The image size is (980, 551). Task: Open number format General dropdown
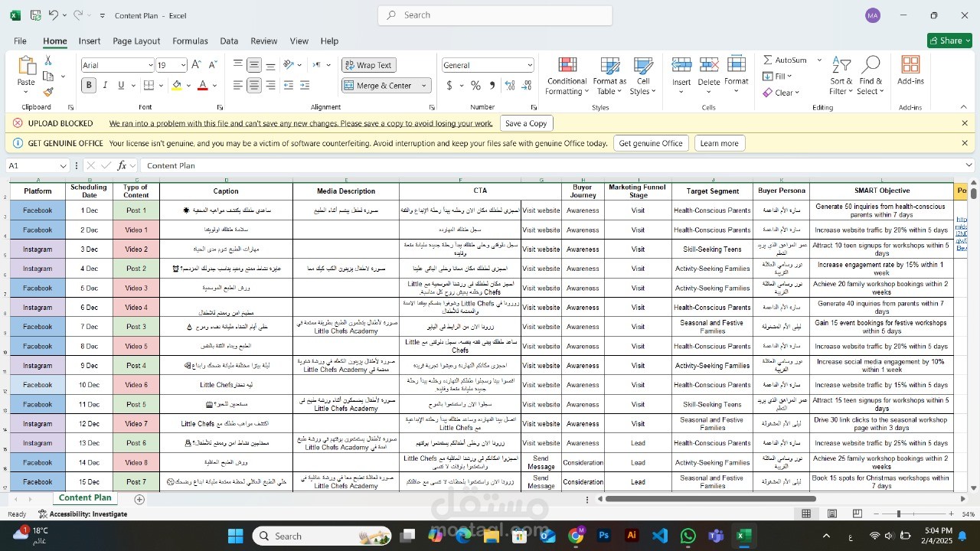529,65
